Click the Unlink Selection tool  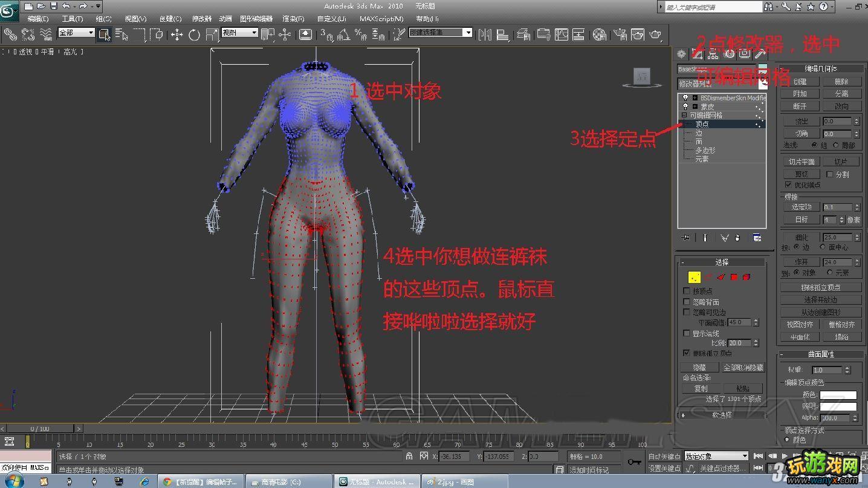(x=28, y=34)
